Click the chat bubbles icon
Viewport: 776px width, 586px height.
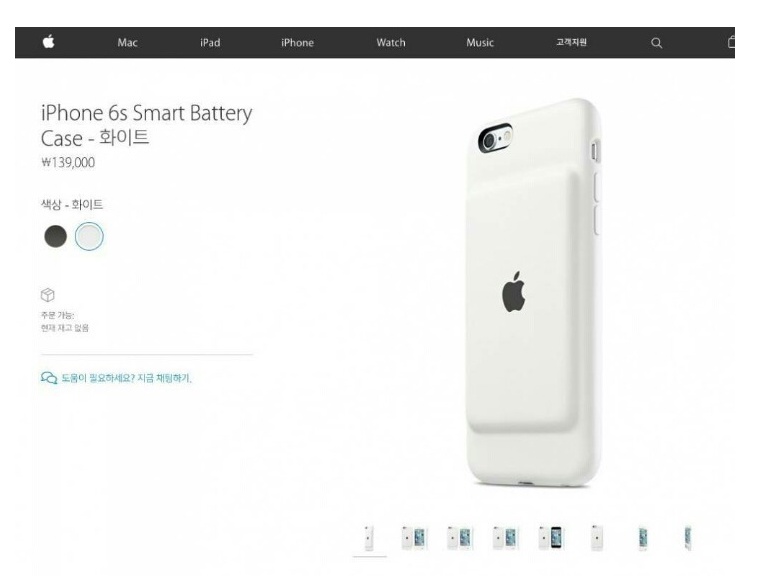click(49, 378)
